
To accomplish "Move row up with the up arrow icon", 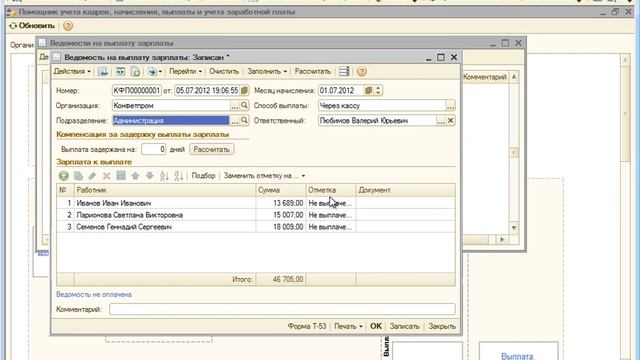I will 135,176.
